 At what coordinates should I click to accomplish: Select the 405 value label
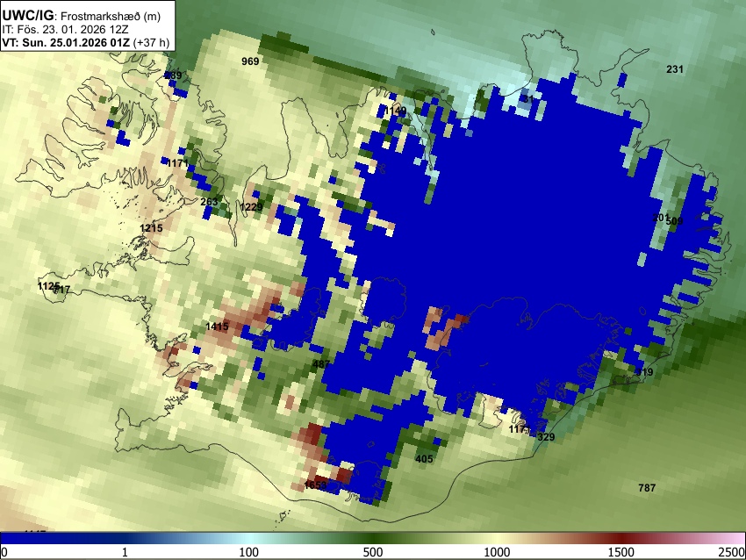(x=424, y=459)
